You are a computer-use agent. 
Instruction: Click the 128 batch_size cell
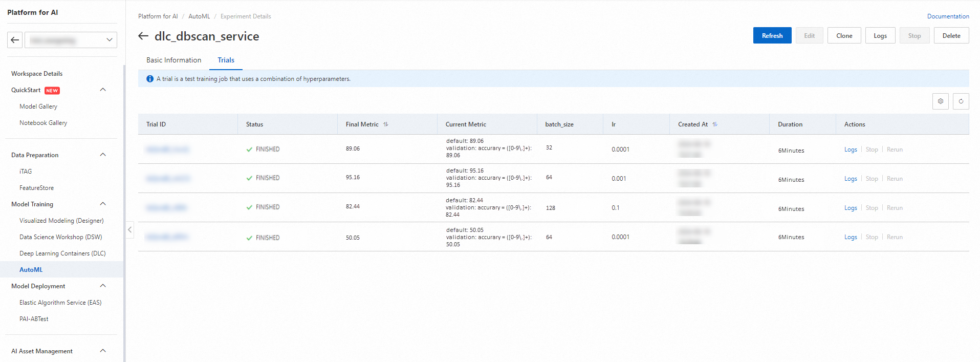(551, 208)
